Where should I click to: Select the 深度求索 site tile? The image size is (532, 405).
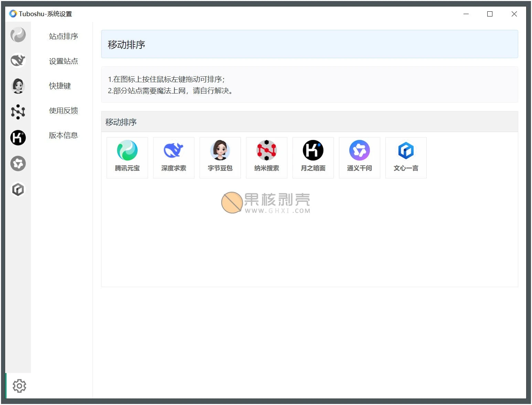(174, 158)
